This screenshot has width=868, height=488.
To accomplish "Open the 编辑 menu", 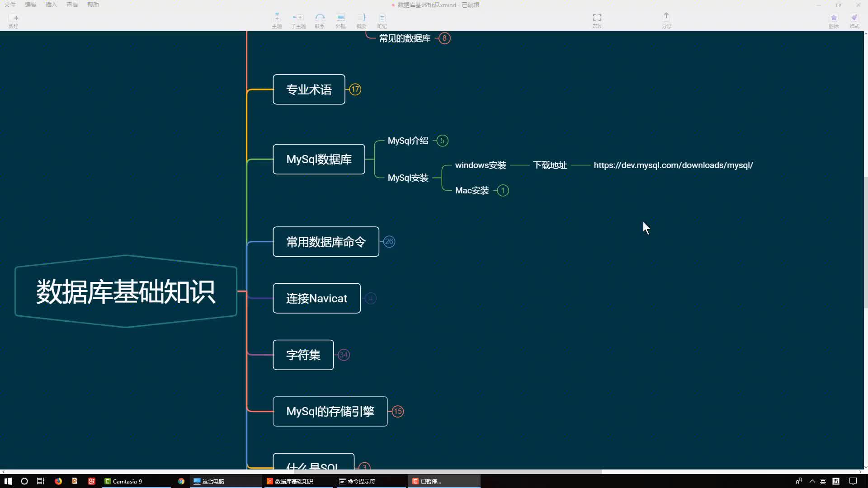I will click(x=31, y=5).
